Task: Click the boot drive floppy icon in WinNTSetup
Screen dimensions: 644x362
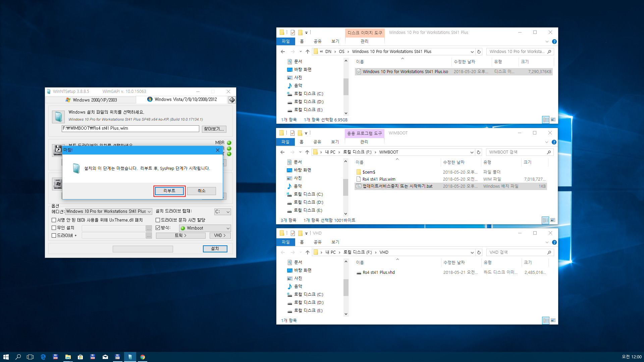Action: (57, 150)
